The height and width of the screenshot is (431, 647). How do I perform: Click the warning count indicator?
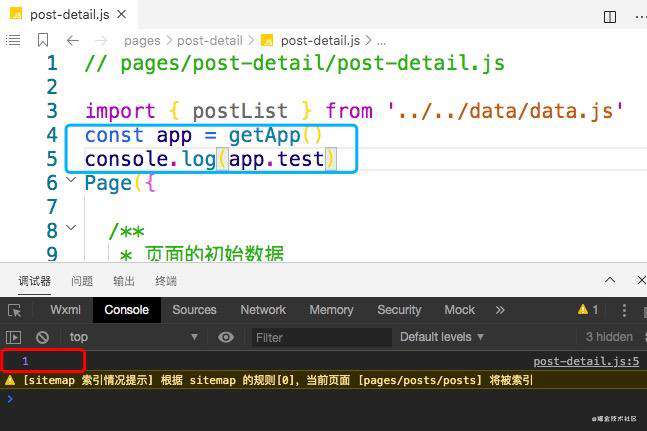pyautogui.click(x=588, y=310)
